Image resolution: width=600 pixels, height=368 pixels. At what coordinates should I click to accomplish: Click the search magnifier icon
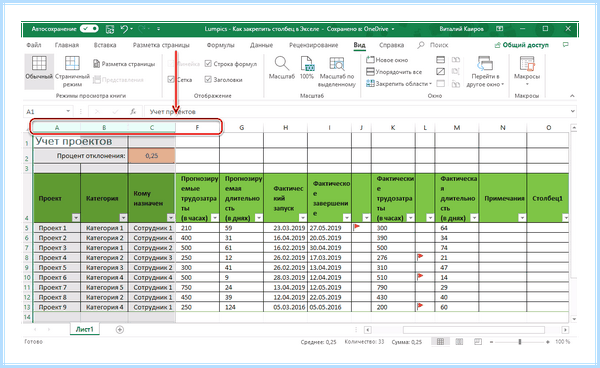(421, 45)
